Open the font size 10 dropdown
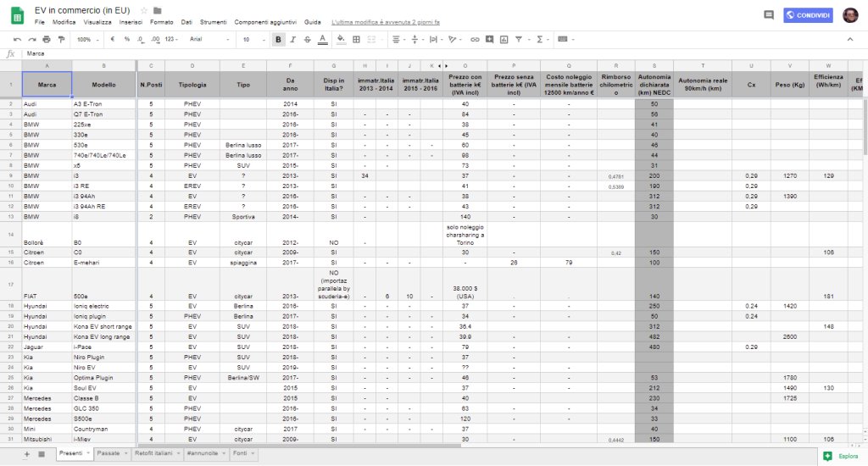The height and width of the screenshot is (466, 868). click(253, 39)
